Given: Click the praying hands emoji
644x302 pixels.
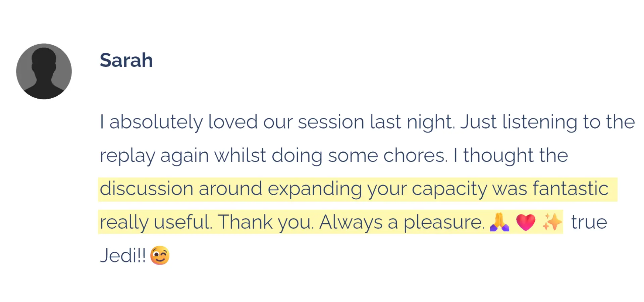Looking at the screenshot, I should (499, 222).
